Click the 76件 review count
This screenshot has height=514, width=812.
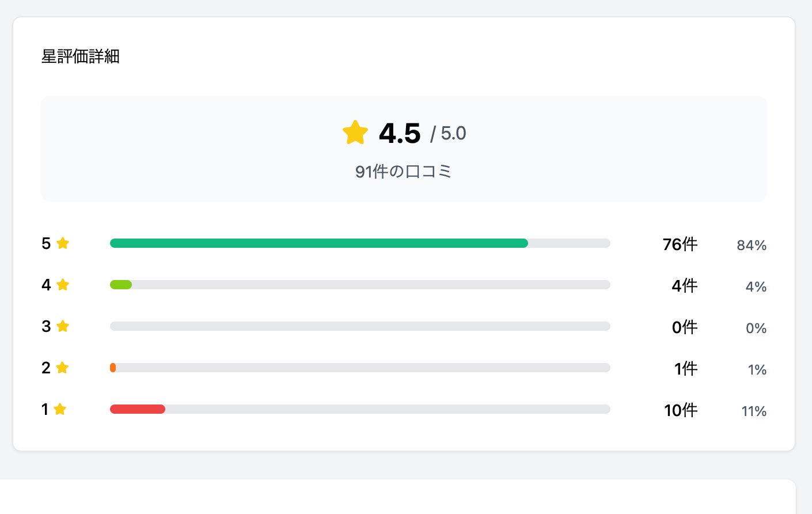680,244
